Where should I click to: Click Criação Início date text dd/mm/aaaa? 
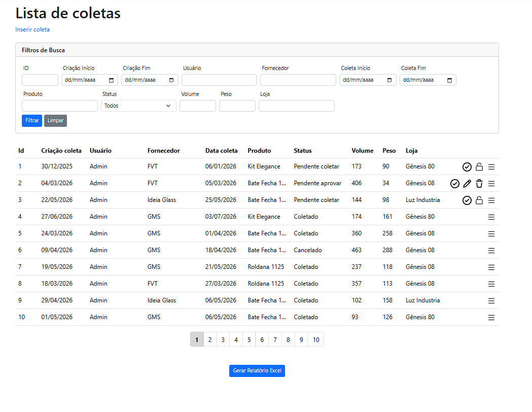pos(80,80)
